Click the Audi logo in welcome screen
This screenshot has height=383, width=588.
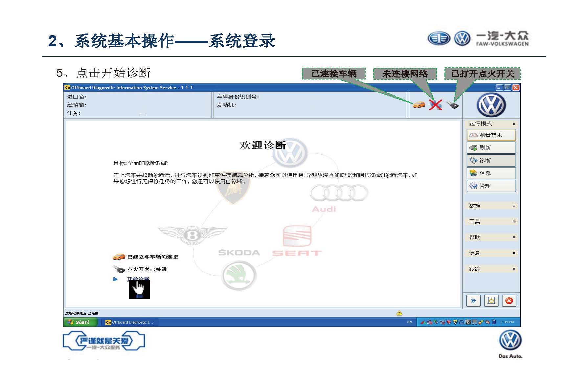339,198
